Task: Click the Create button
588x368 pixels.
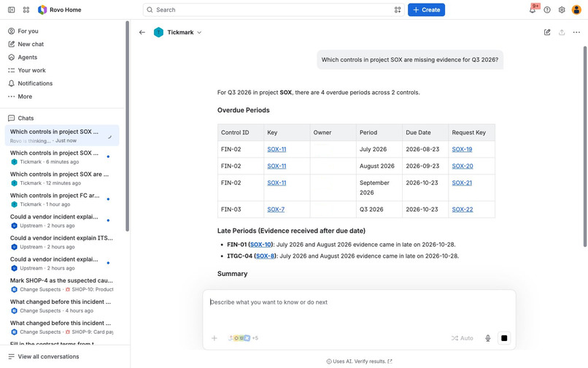Action: click(x=426, y=9)
